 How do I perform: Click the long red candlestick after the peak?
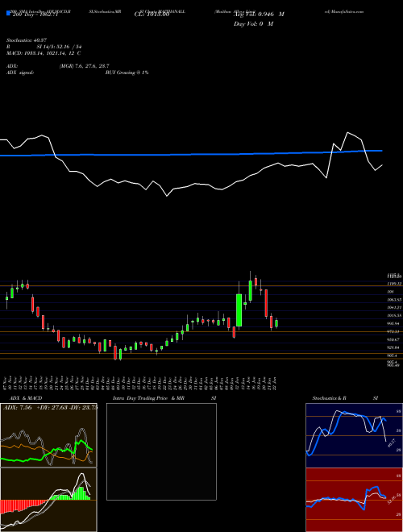pyautogui.click(x=266, y=303)
